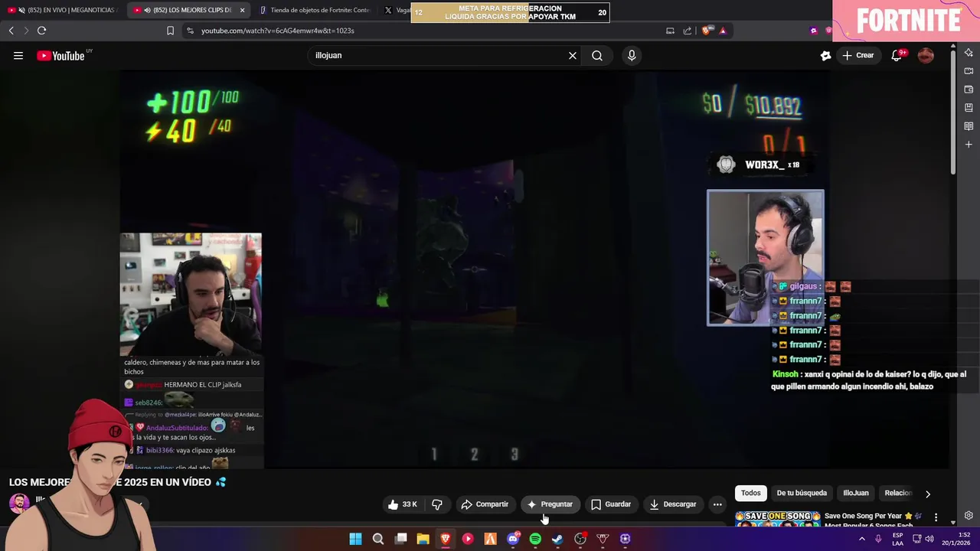Open the account avatar menu
The height and width of the screenshot is (551, 980).
coord(926,55)
